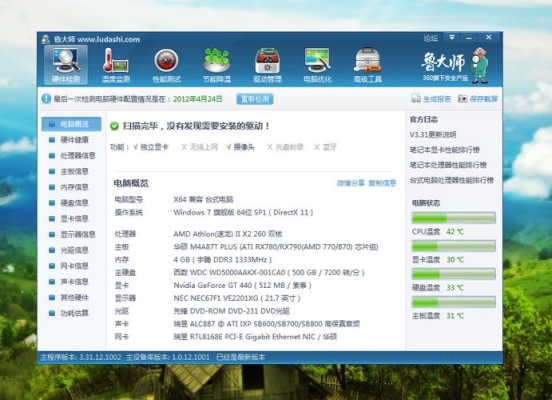552x400 pixels.
Task: Click the 硬盘温度 temperature bar
Action: click(x=453, y=274)
